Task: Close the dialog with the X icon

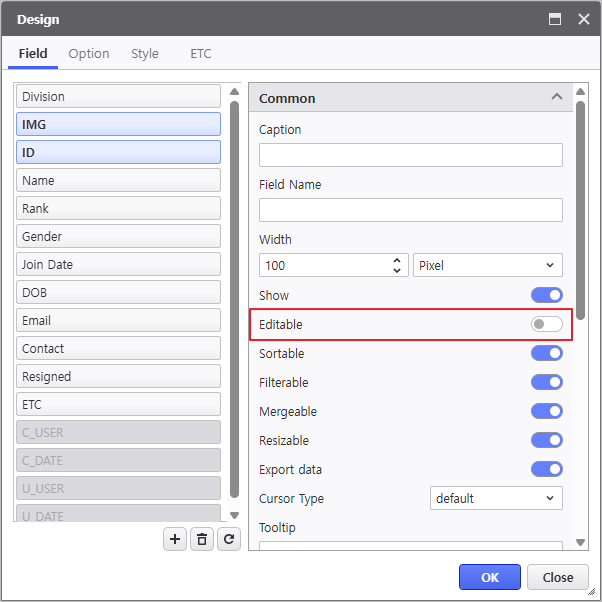Action: coord(582,19)
